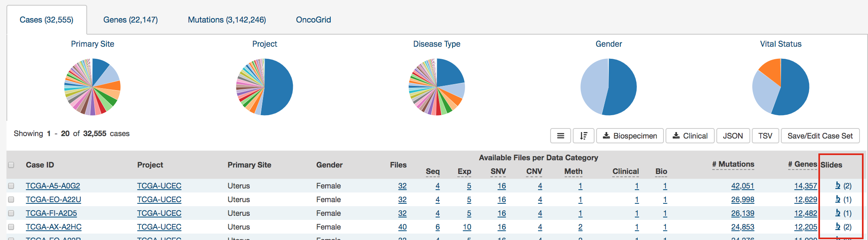Image resolution: width=868 pixels, height=240 pixels.
Task: Open Seq file count 6 for TCGA-AX-A2HC
Action: [x=438, y=227]
